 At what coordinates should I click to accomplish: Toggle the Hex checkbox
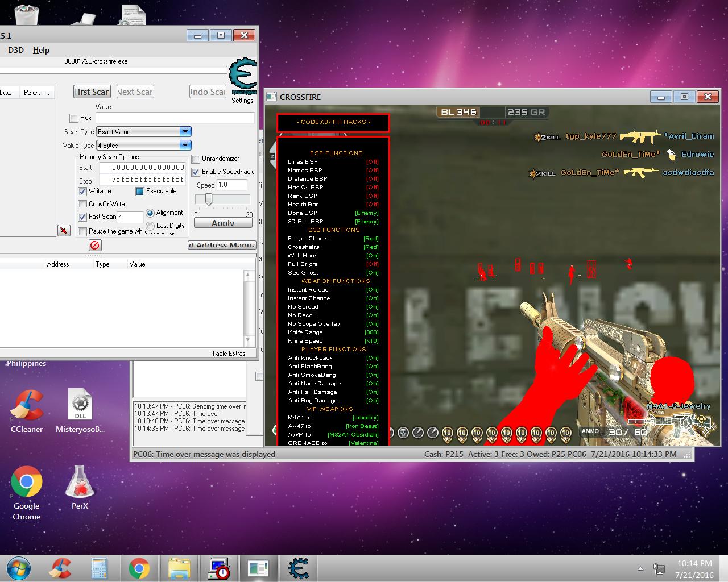pos(74,118)
